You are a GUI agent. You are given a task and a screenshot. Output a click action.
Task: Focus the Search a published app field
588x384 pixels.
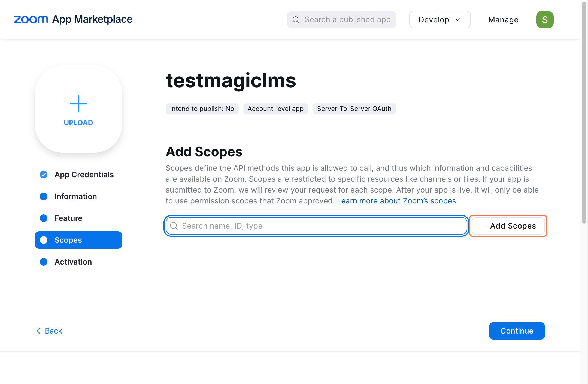pyautogui.click(x=341, y=20)
